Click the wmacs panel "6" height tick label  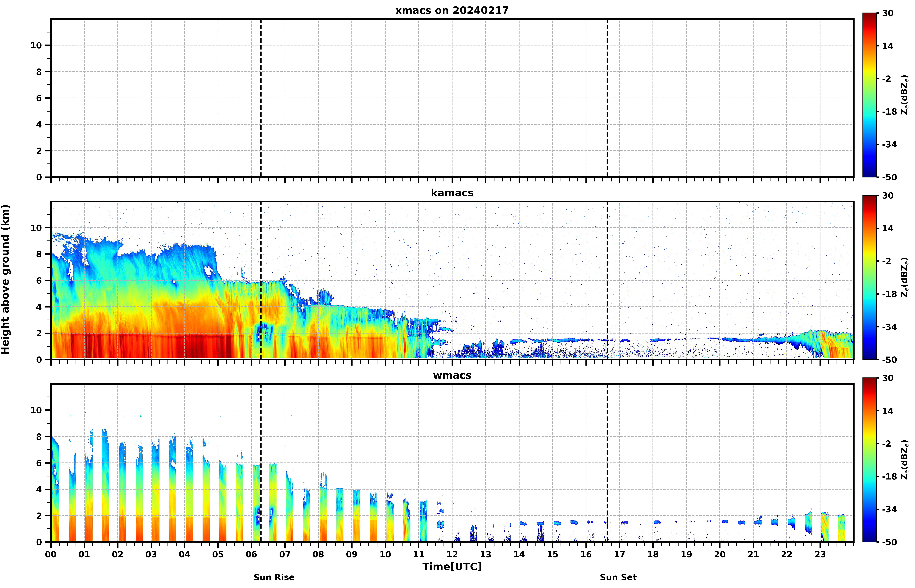pos(39,463)
